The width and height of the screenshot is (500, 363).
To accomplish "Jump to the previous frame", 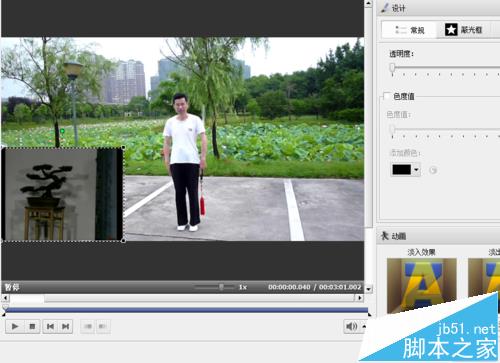I will pos(50,326).
